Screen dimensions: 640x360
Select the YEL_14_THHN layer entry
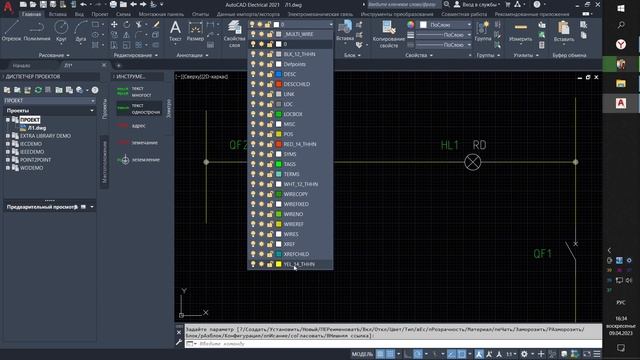[x=290, y=264]
